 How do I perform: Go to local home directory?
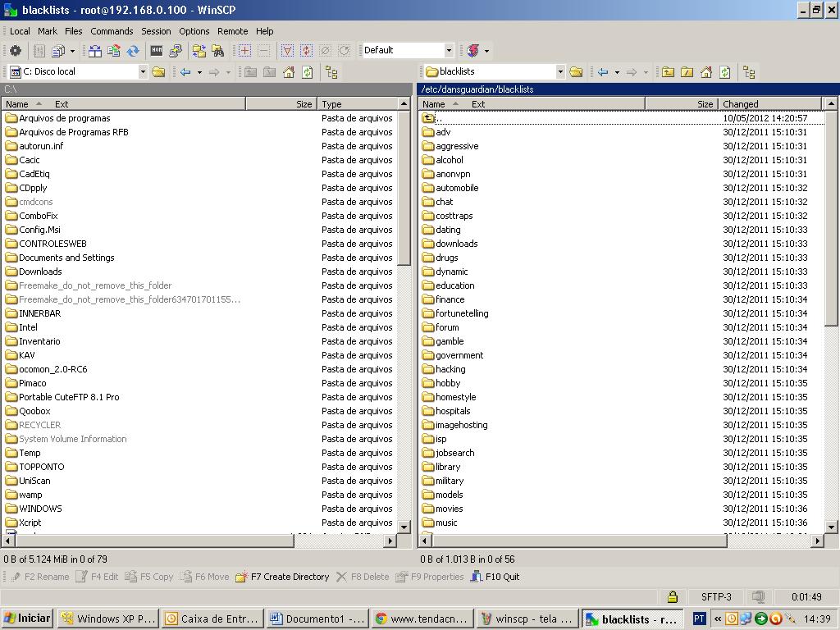click(x=289, y=72)
